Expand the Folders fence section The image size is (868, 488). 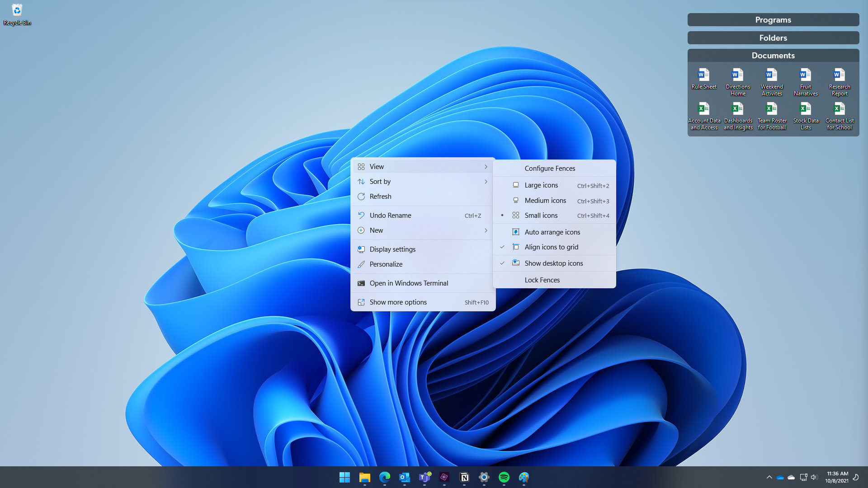[x=773, y=38]
